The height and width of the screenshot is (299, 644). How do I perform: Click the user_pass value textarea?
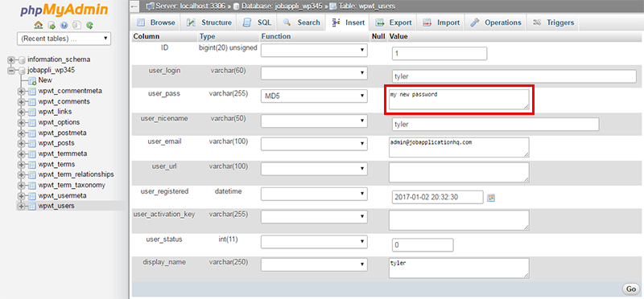coord(459,100)
